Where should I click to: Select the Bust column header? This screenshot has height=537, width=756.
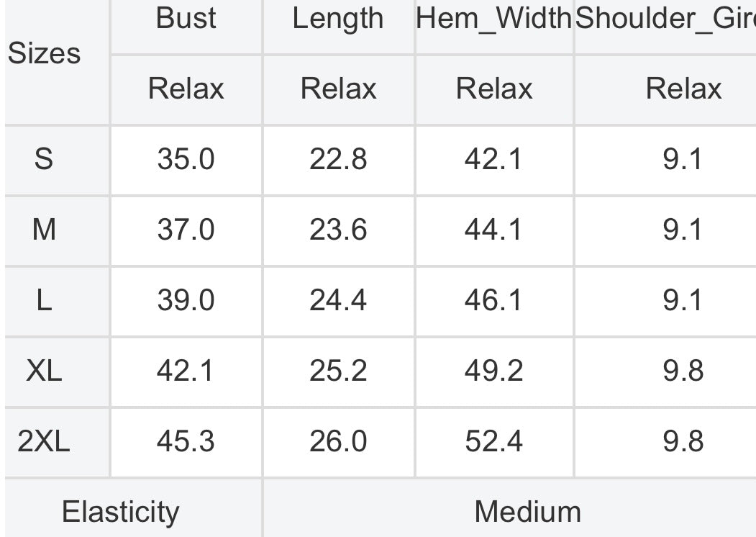click(x=186, y=19)
